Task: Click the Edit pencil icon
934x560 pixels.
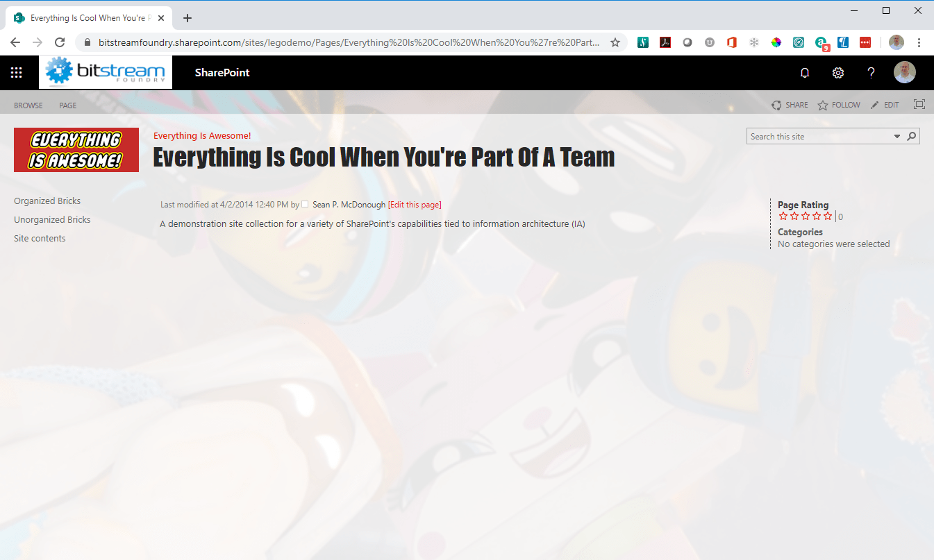Action: [x=875, y=105]
